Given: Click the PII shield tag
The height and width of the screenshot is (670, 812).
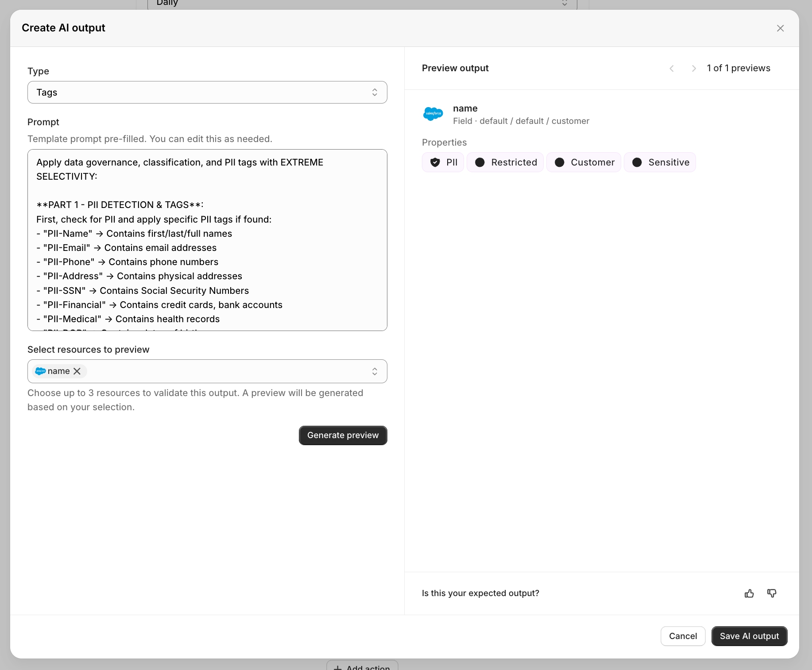Looking at the screenshot, I should [443, 162].
